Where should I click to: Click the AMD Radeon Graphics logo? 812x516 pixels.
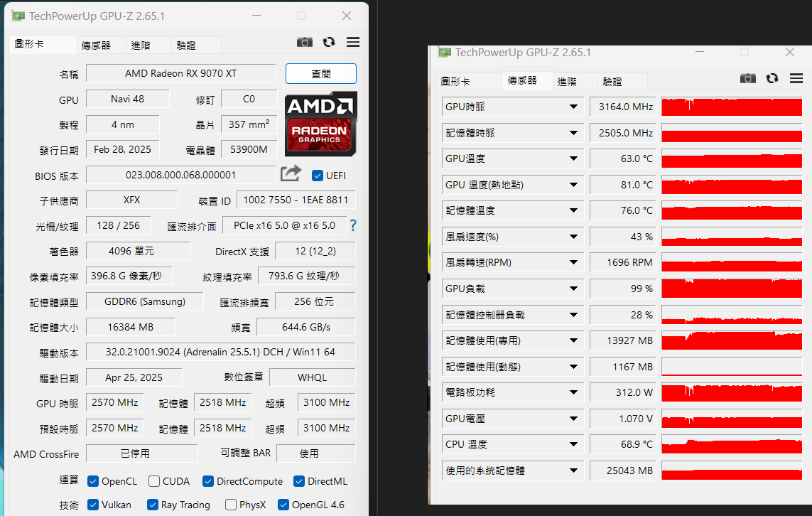(321, 124)
